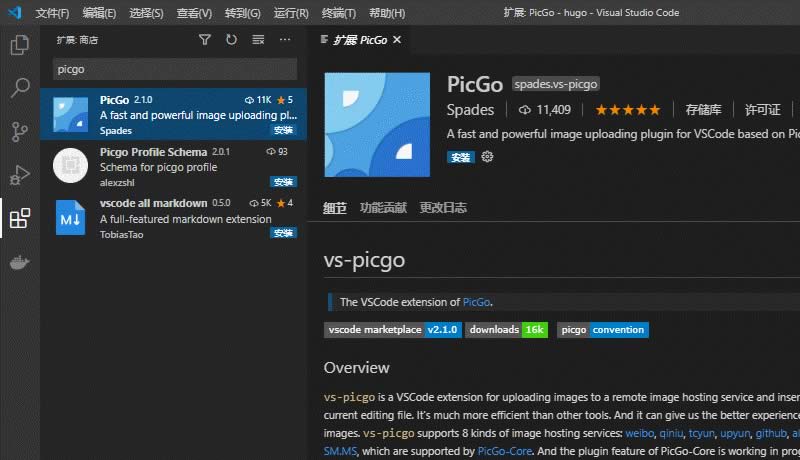Viewport: 800px width, 460px height.
Task: Open the PicGo link in the quote
Action: 477,302
